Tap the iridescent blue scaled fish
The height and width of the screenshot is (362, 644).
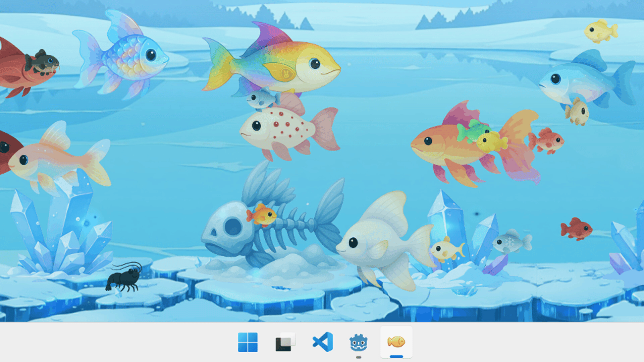point(121,55)
